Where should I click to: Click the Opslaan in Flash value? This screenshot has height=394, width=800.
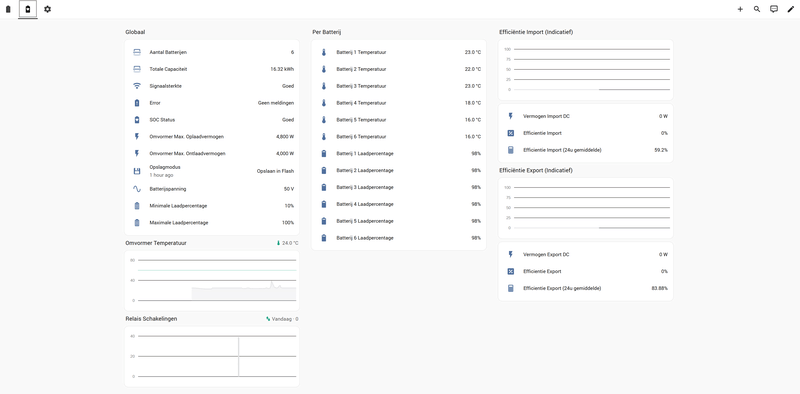(x=275, y=171)
